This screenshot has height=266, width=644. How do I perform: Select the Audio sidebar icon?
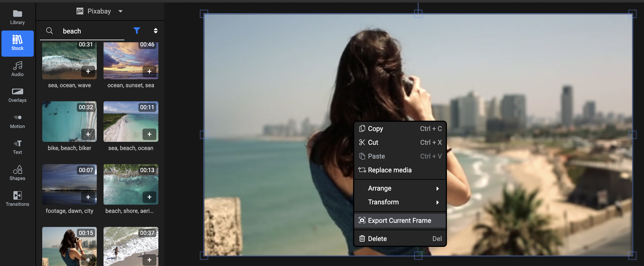(17, 69)
